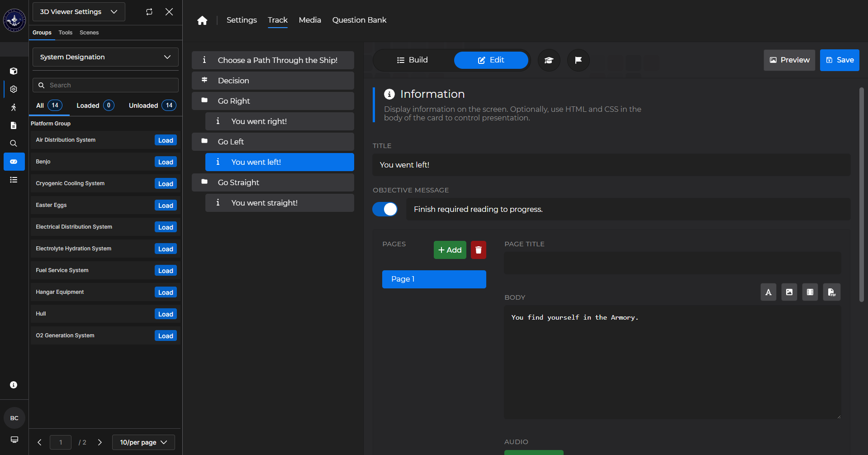Insert text with the A body icon
868x455 pixels.
point(768,292)
